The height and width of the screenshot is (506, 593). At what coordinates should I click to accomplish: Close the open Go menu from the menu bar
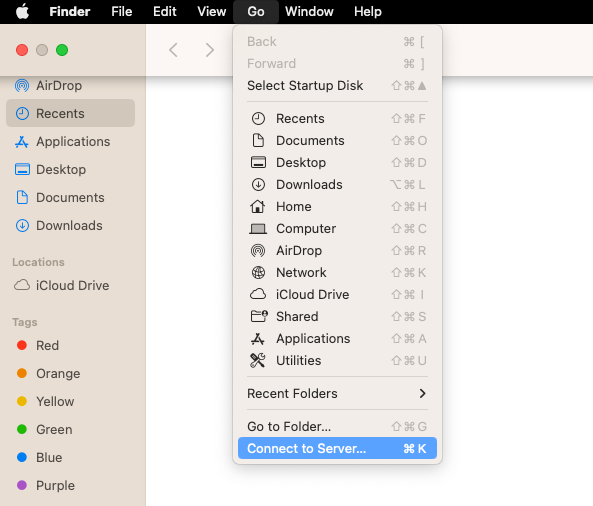pos(256,12)
